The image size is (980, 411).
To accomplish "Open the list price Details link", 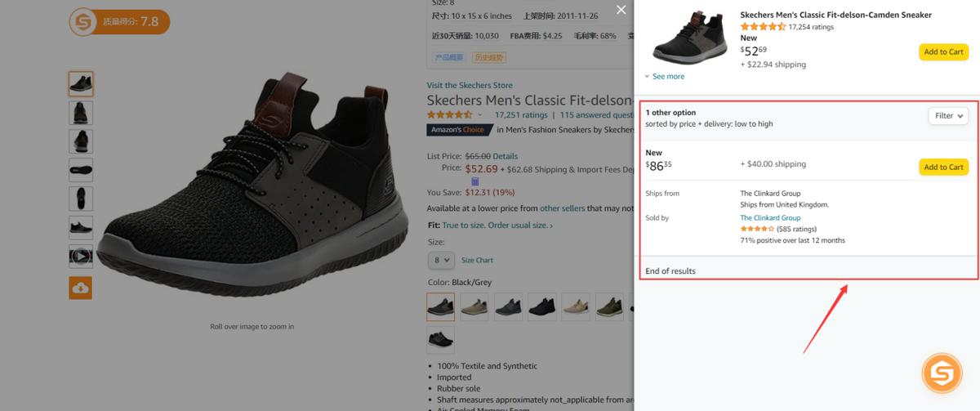I will point(505,156).
